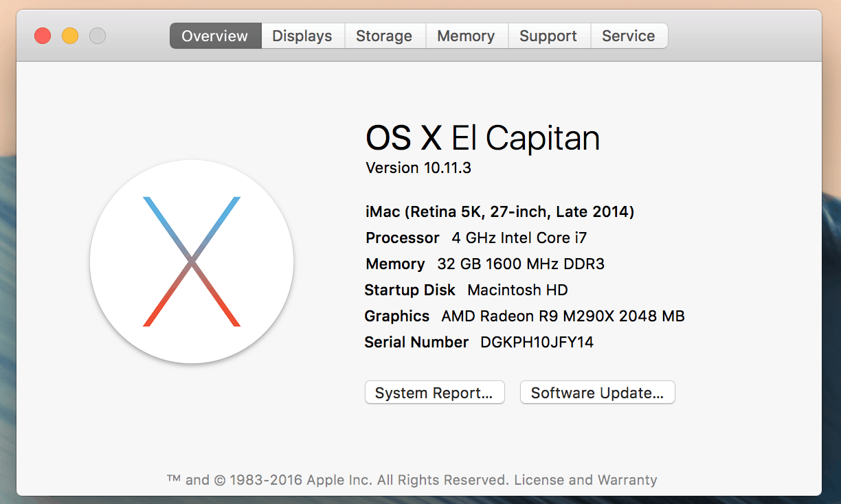Click the Version 10.11.3 text

click(418, 168)
